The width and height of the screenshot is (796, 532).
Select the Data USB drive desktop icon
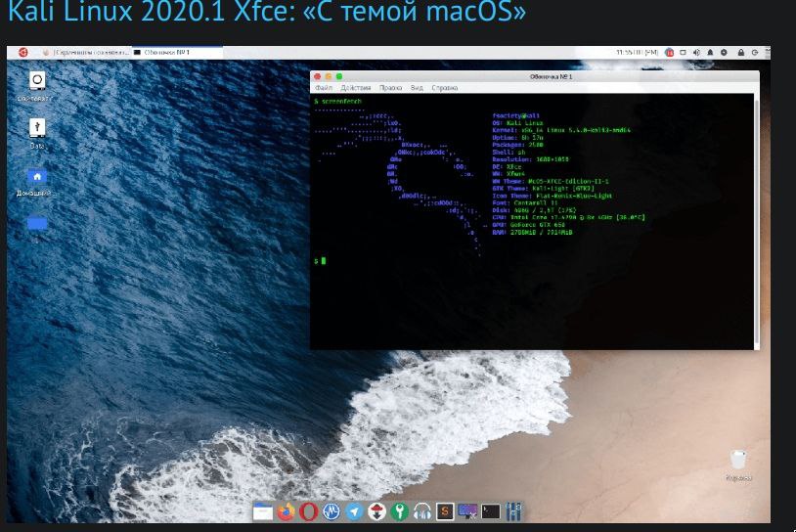click(37, 127)
